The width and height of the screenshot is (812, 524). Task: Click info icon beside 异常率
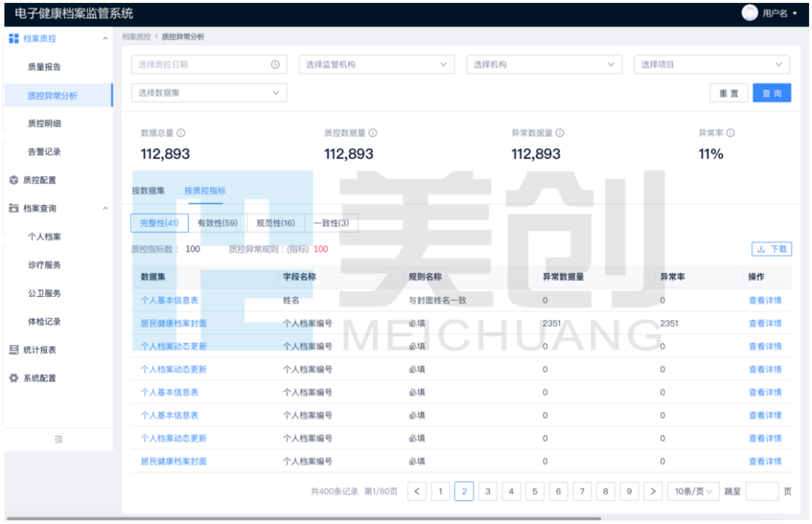click(x=730, y=133)
